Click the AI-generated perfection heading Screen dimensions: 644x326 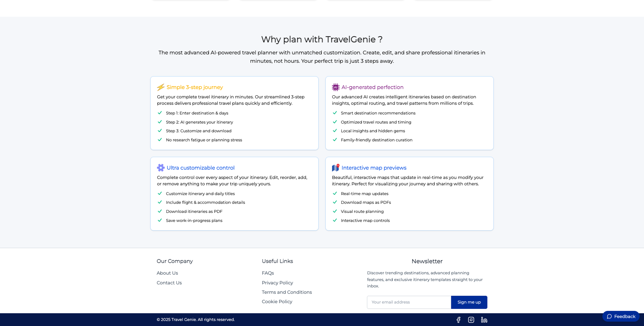pos(372,87)
